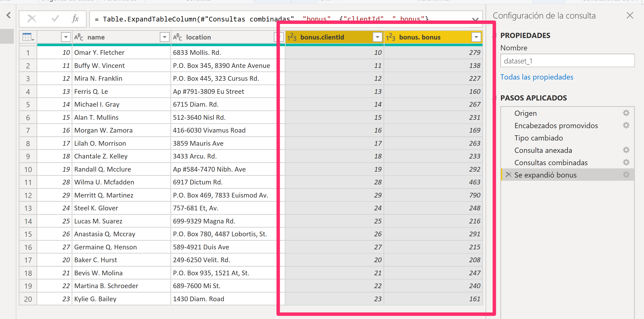Image resolution: width=644 pixels, height=319 pixels.
Task: Open the bonus. bonus column filter dropdown
Action: (476, 37)
